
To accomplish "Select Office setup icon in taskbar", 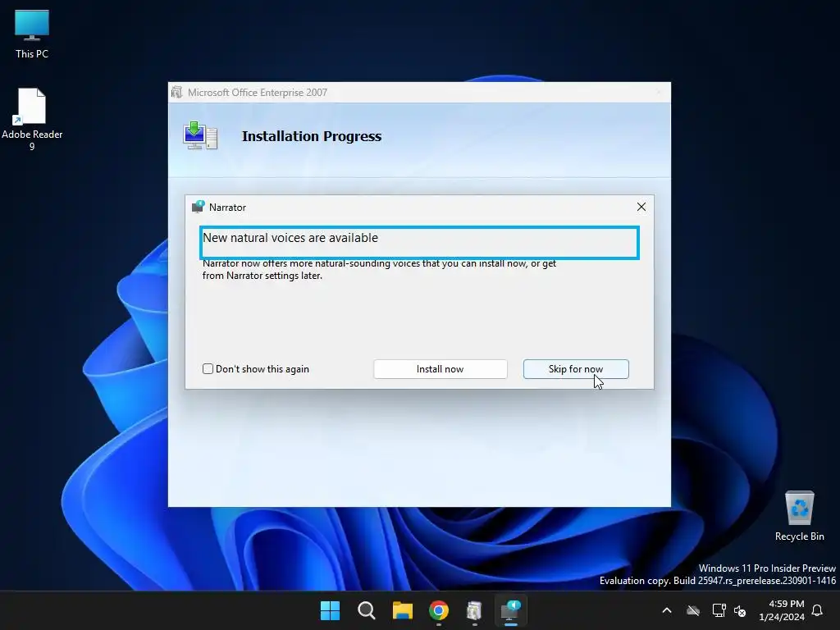I will click(x=474, y=610).
